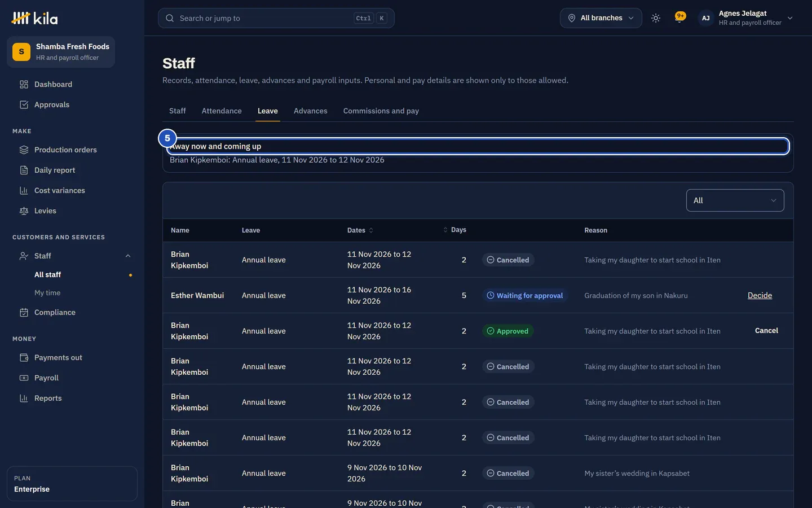Open the All status filter dropdown
The width and height of the screenshot is (812, 508).
tap(735, 200)
